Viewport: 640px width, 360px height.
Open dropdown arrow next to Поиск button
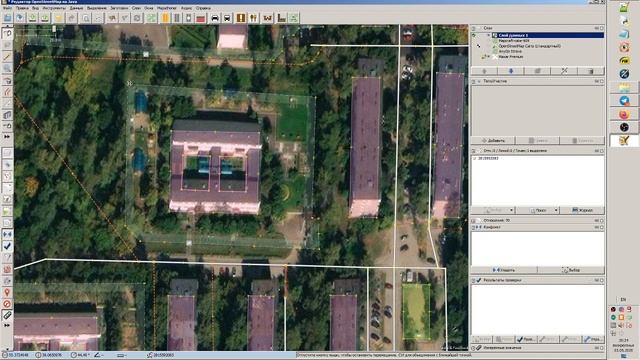556,210
